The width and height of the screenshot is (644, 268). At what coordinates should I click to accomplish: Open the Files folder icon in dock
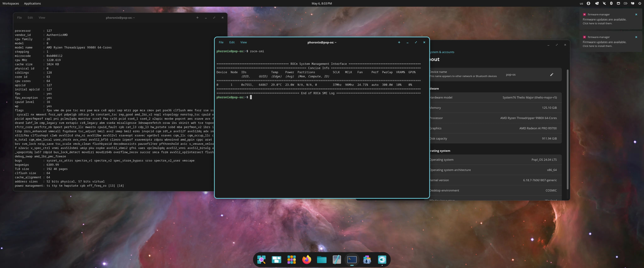point(322,260)
